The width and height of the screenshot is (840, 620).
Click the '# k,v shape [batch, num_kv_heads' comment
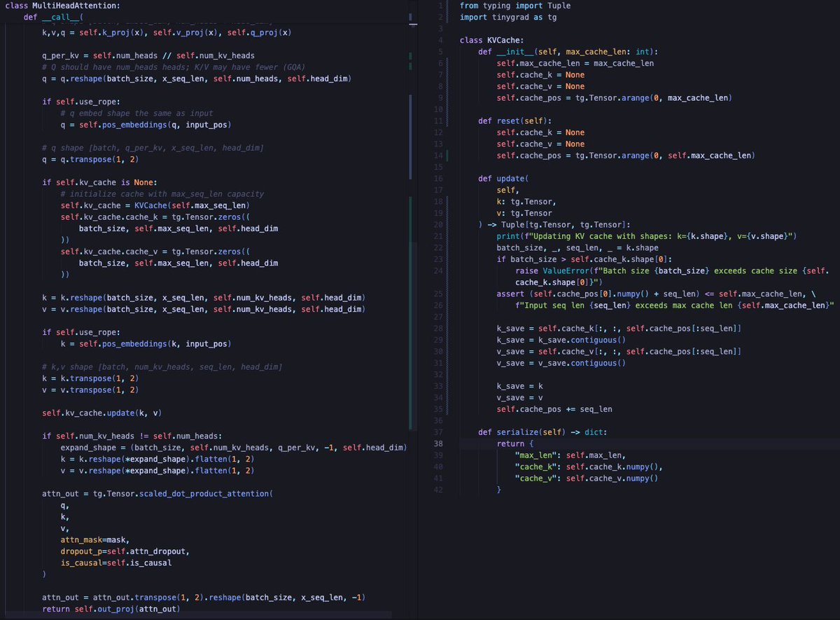tap(162, 367)
